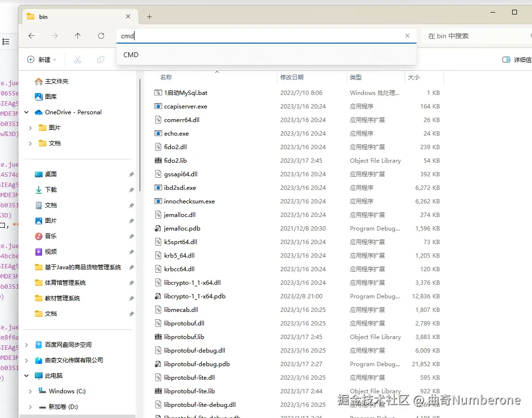
Task: Select innochecksum.exe file
Action: click(189, 201)
